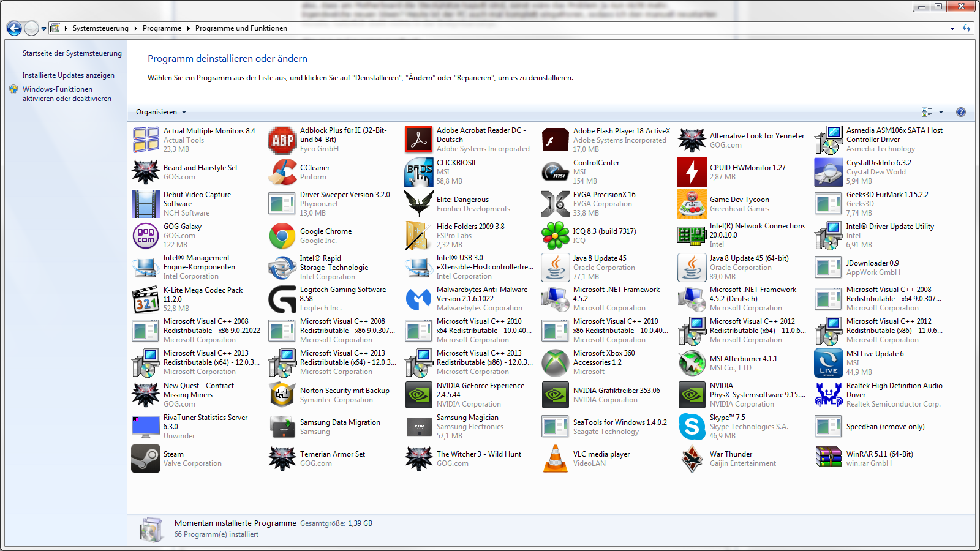Select SpeedFan (remove only) entry
Viewport: 980px width, 551px height.
click(x=880, y=427)
